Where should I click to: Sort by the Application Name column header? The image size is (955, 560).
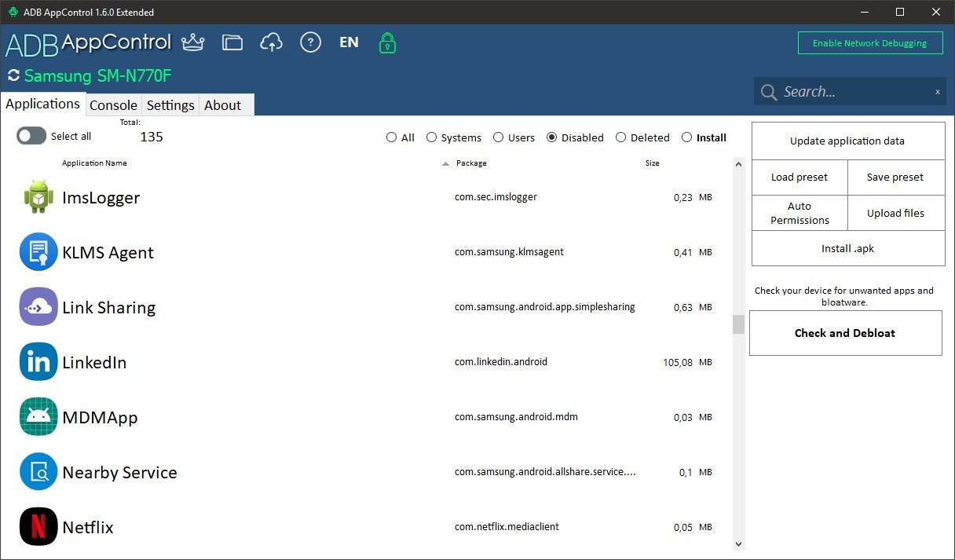(94, 163)
